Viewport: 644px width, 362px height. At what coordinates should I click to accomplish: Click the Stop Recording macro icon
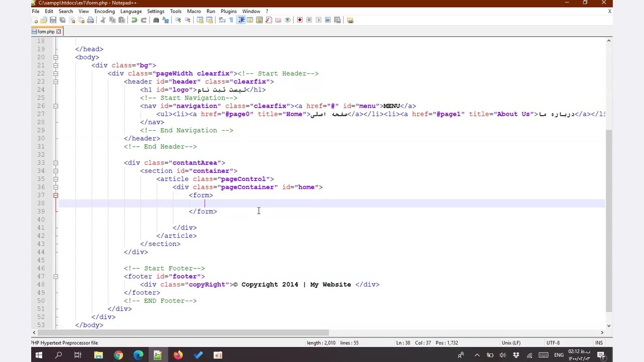309,20
